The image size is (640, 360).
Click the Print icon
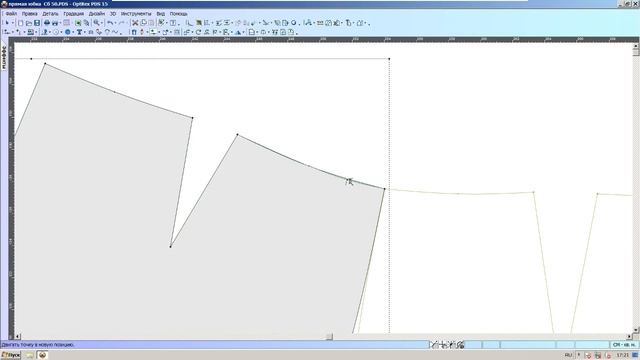(x=47, y=23)
